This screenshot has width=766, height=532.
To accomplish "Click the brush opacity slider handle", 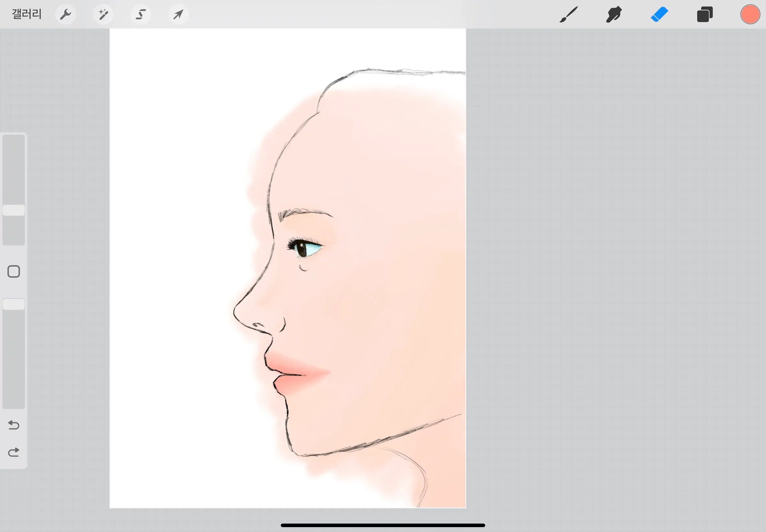I will pyautogui.click(x=14, y=304).
